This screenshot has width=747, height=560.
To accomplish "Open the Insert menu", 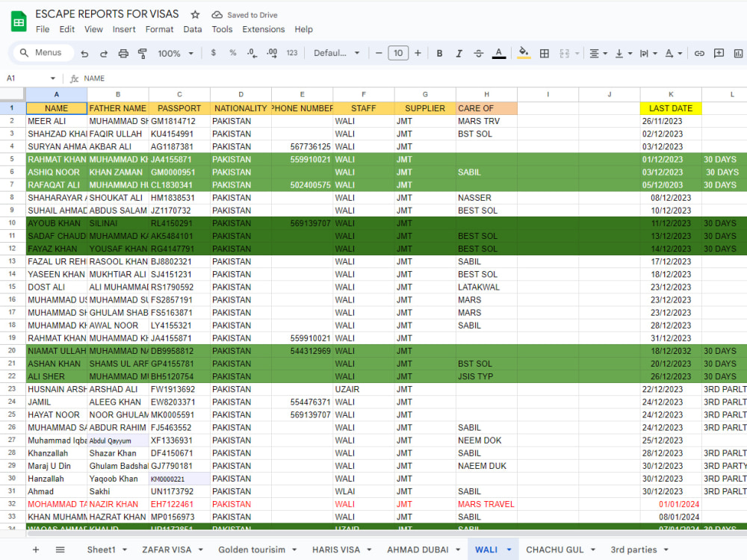I will [124, 29].
